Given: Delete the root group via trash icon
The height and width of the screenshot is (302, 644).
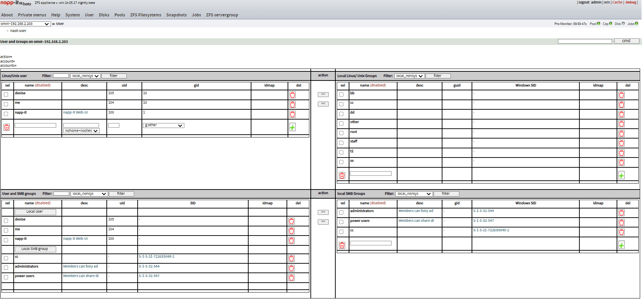Looking at the screenshot, I should tap(622, 134).
